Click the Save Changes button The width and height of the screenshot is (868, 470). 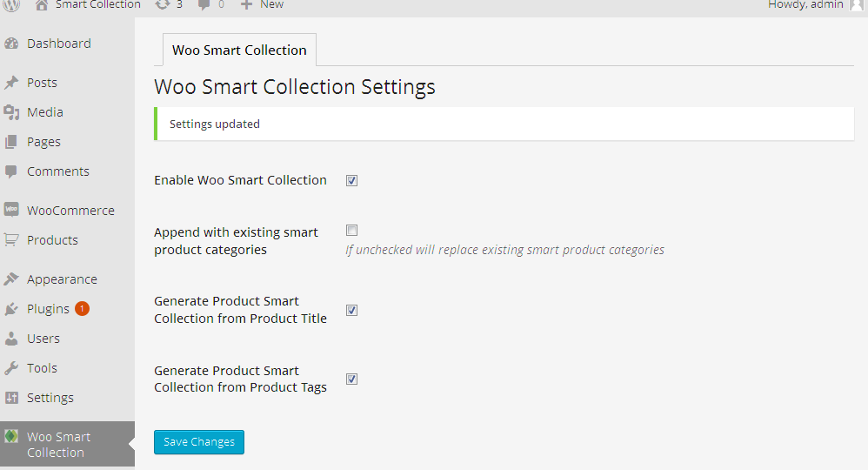tap(198, 442)
